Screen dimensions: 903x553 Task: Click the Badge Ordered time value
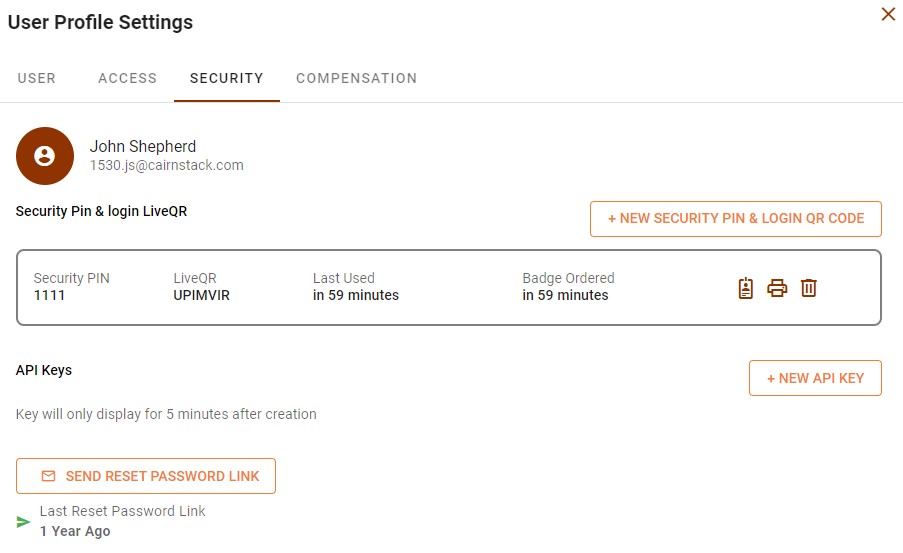click(565, 295)
